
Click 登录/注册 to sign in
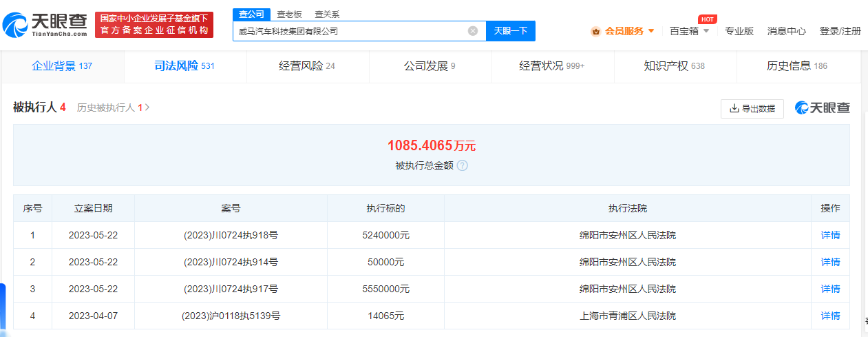pyautogui.click(x=840, y=31)
